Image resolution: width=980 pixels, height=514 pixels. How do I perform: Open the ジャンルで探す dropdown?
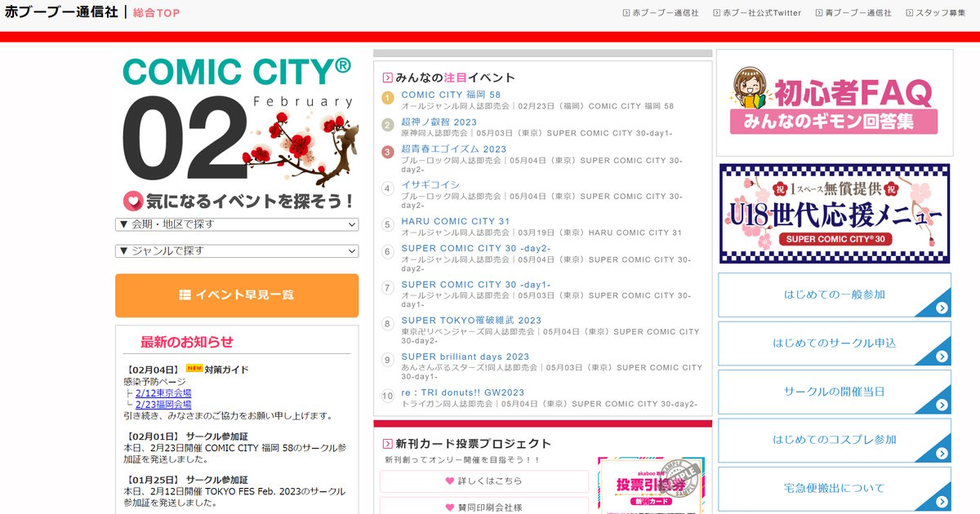pos(237,251)
